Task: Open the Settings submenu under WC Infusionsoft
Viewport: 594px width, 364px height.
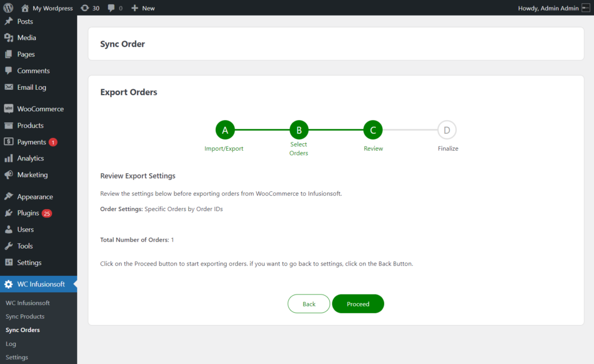Action: click(17, 357)
